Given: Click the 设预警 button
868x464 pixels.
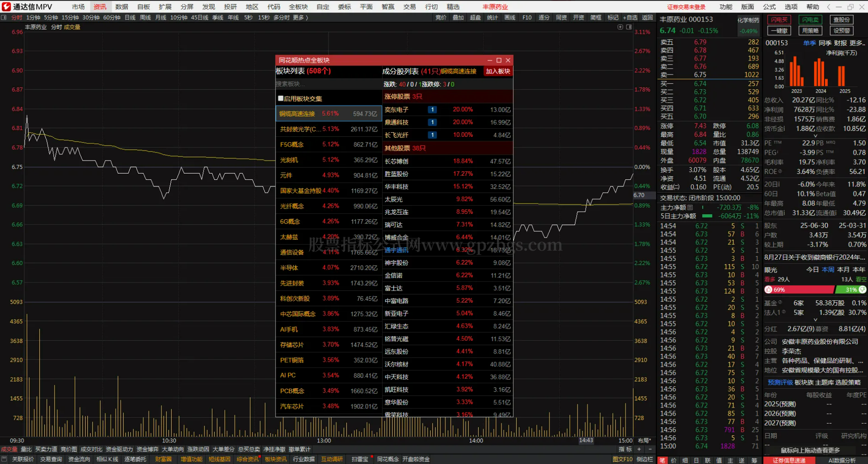Looking at the screenshot, I should click(x=842, y=30).
